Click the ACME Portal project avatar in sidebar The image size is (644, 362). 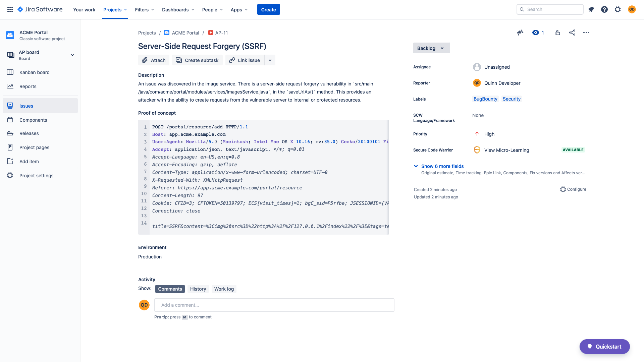[x=10, y=35]
